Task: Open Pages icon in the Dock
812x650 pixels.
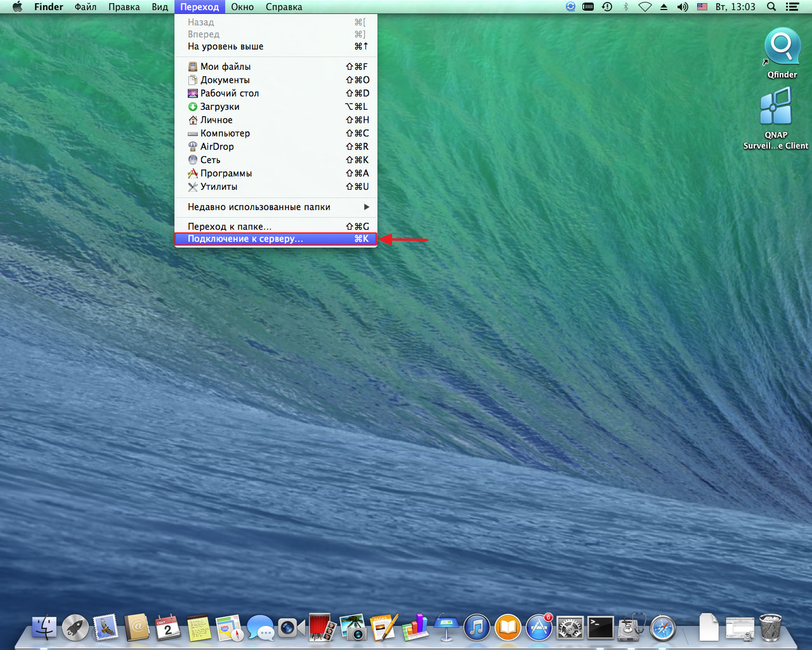Action: pyautogui.click(x=384, y=628)
